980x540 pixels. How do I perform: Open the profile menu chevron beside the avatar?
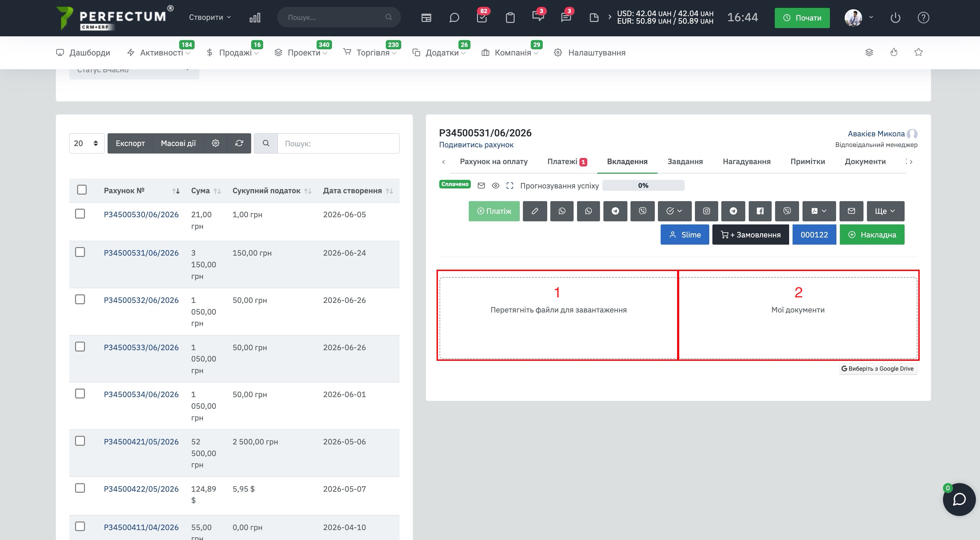tap(871, 17)
